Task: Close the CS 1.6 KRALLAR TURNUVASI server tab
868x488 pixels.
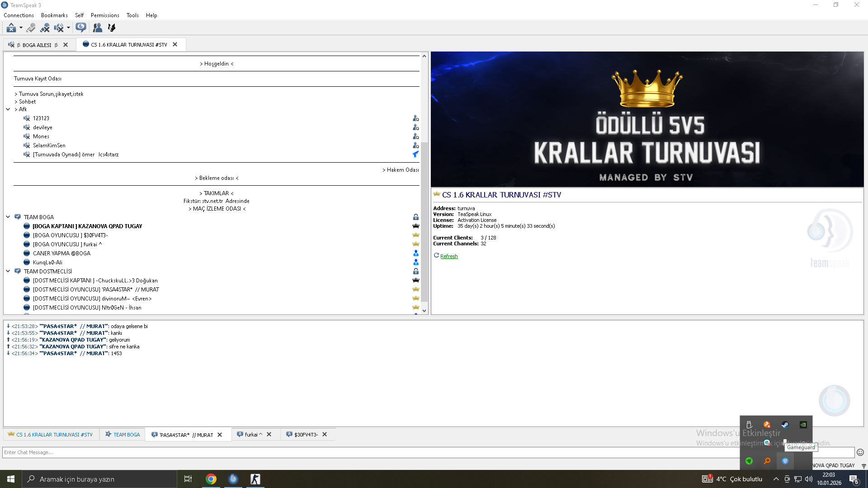Action: 175,45
